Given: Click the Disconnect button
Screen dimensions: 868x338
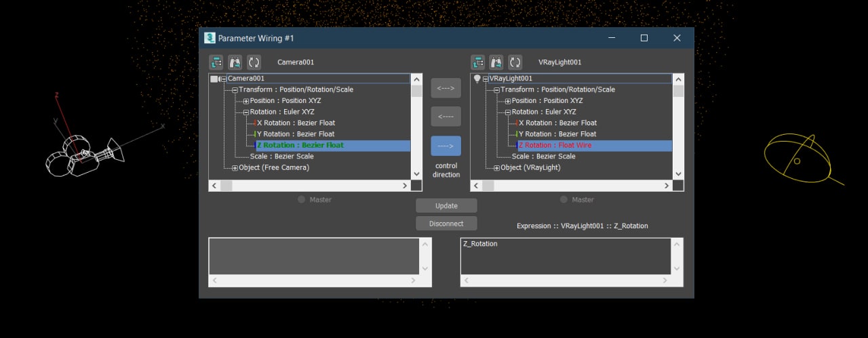Looking at the screenshot, I should coord(446,224).
